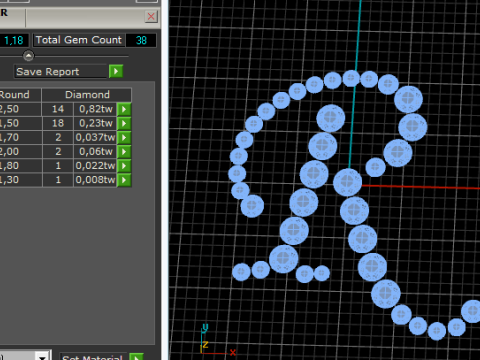The image size is (480, 360).
Task: Click the 1,18 weight value field
Action: point(14,41)
